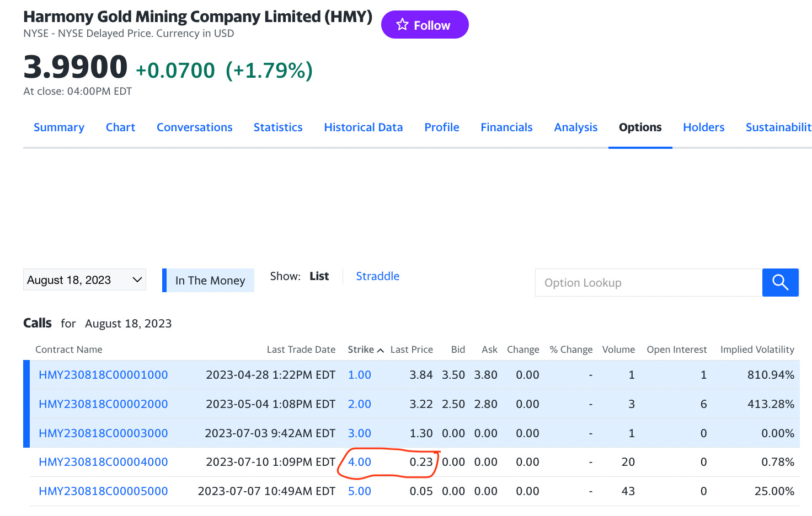This screenshot has width=812, height=516.
Task: Open the Holders tab
Action: click(x=704, y=127)
